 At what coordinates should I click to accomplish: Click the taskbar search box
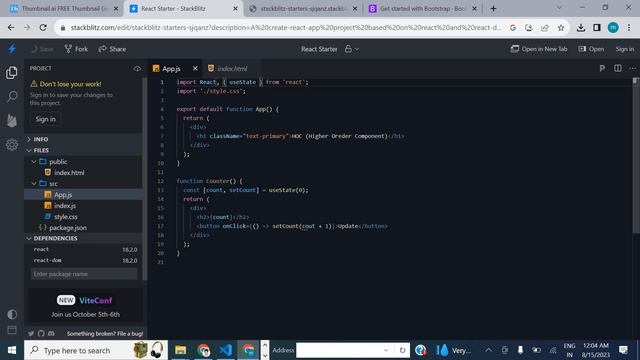click(x=96, y=350)
